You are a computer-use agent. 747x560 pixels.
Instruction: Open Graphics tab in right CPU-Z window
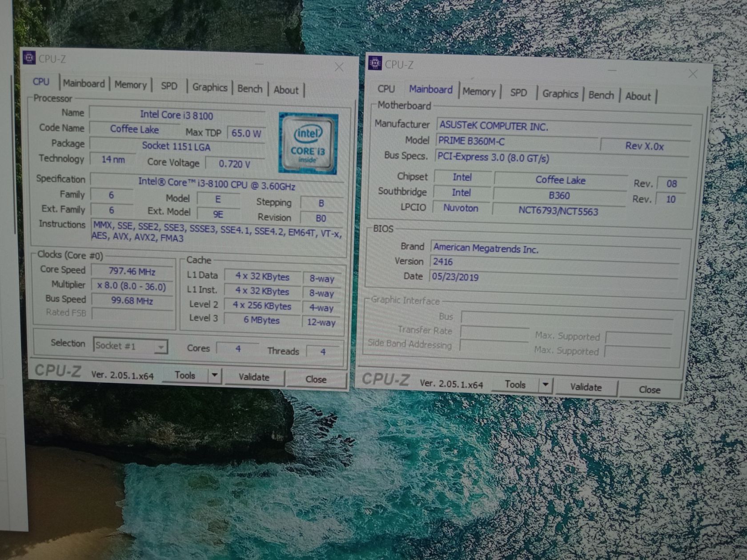(x=560, y=94)
